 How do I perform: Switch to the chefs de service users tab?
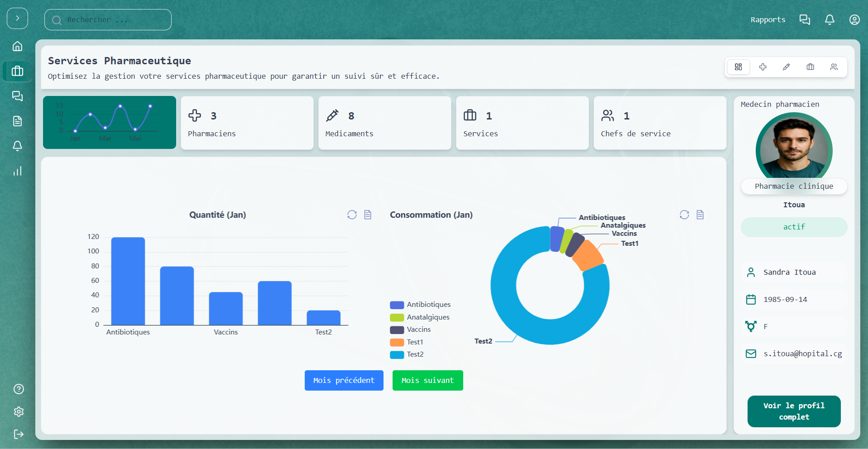point(834,67)
